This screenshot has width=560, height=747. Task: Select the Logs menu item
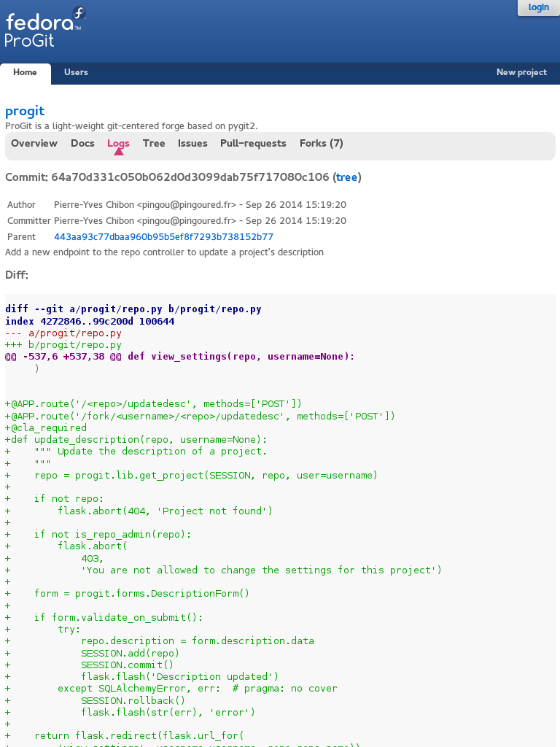point(118,144)
